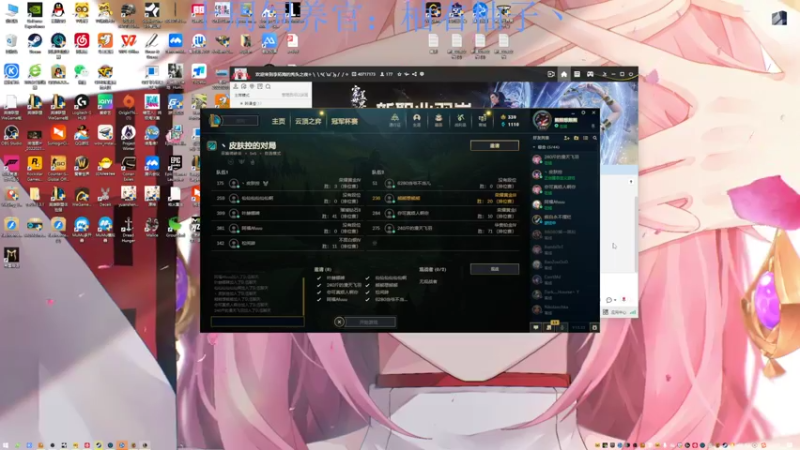Click the record icon in streaming title bar
The width and height of the screenshot is (800, 450).
tap(551, 74)
